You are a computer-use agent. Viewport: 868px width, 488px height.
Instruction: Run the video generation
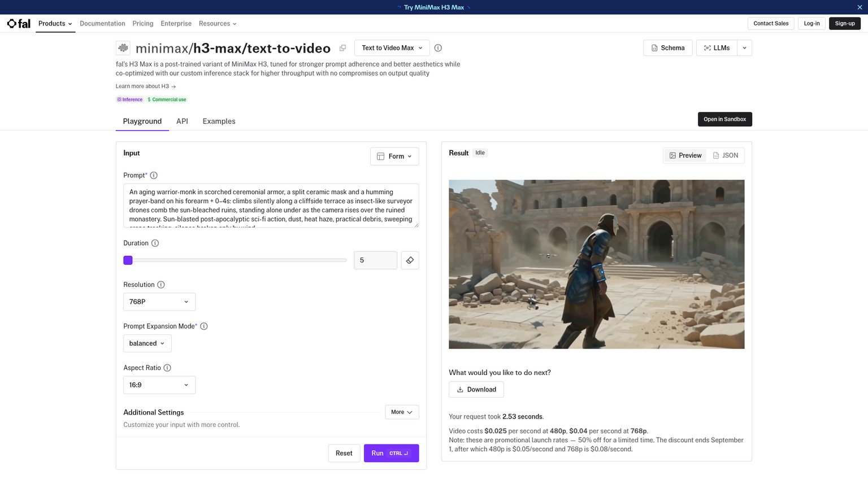[x=391, y=454]
